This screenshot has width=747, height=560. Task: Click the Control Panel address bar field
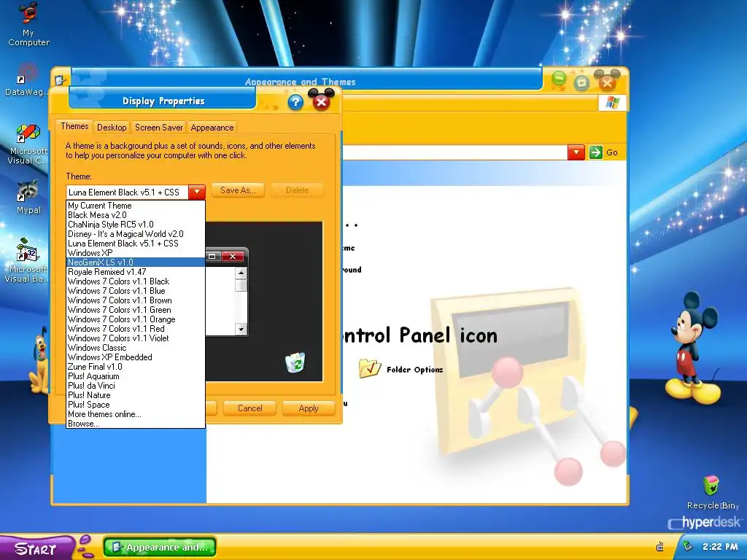[x=454, y=152]
